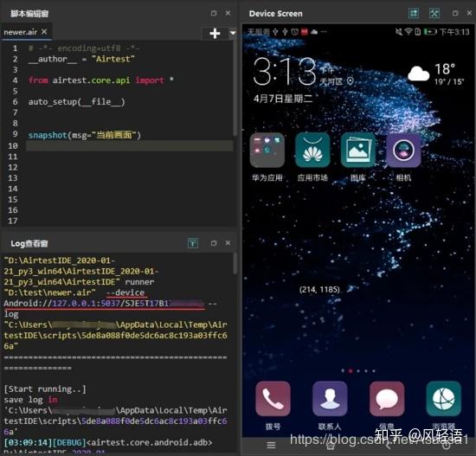Image resolution: width=476 pixels, height=456 pixels.
Task: Launch the 应用市场 app store icon
Action: (x=312, y=150)
